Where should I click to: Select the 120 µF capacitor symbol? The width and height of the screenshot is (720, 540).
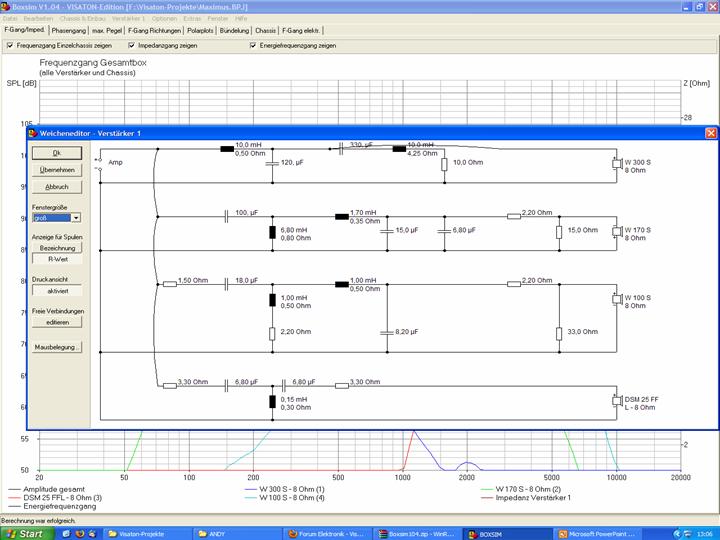click(272, 164)
